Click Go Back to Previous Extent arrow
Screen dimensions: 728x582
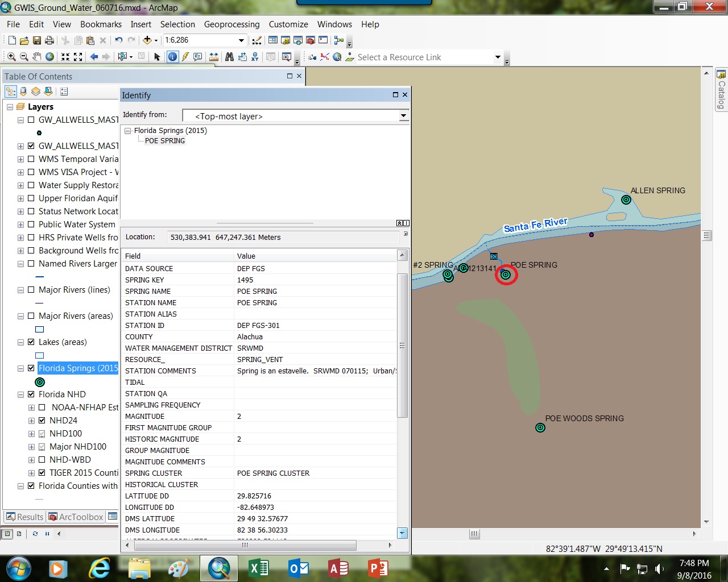[x=94, y=57]
